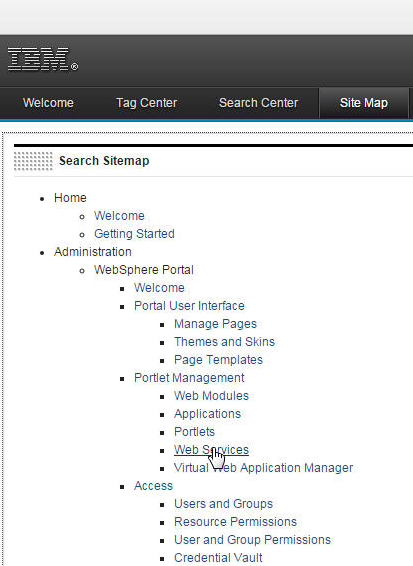Open the Search Center tab
The width and height of the screenshot is (413, 566).
258,103
